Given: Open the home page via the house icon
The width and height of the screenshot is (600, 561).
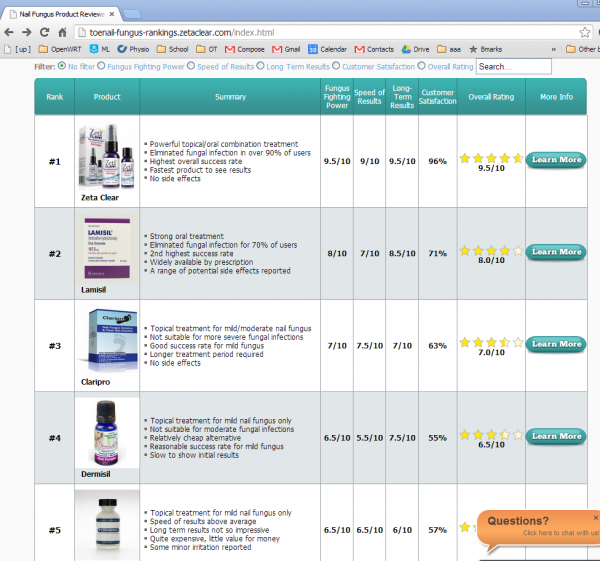Looking at the screenshot, I should 62,32.
